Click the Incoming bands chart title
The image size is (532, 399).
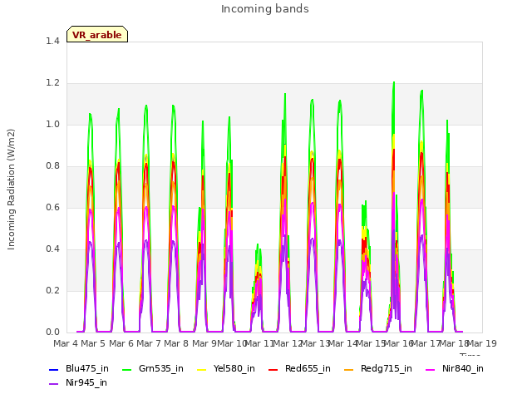pos(265,9)
